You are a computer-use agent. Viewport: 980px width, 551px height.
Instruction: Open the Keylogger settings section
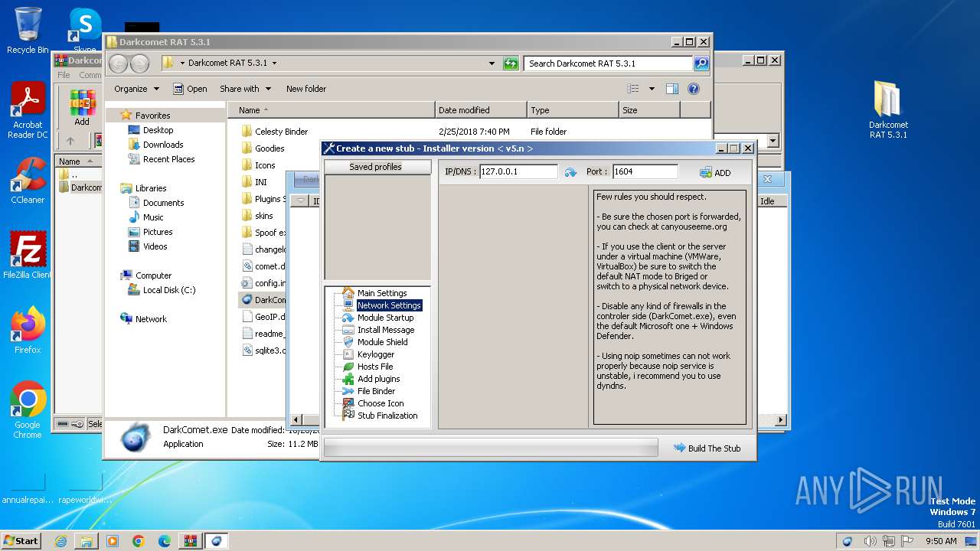pos(375,354)
